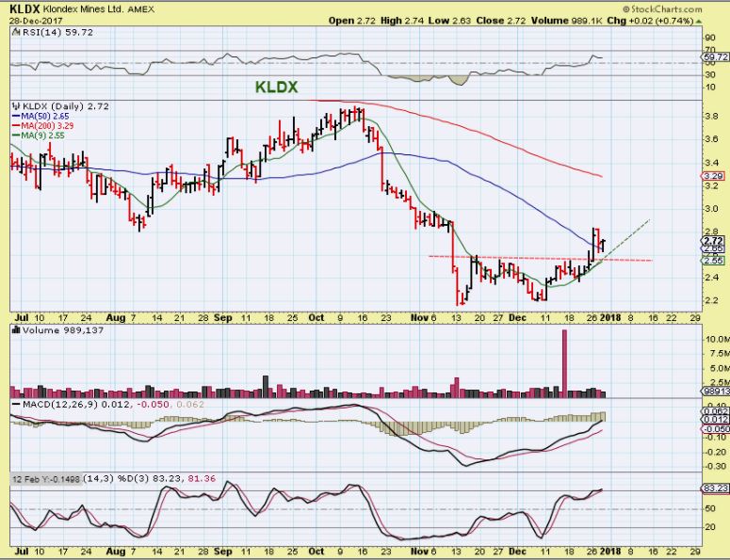Click the green line marker before MA(9)

(x=16, y=136)
